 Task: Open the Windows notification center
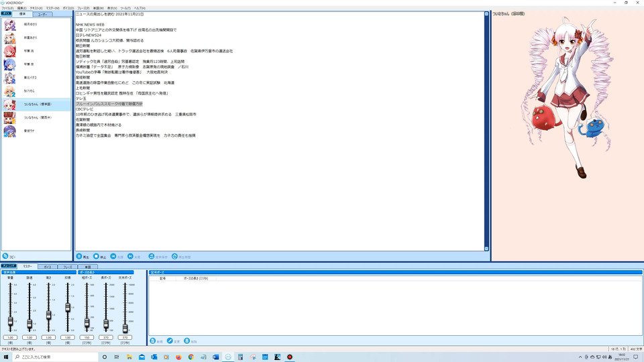click(x=636, y=357)
